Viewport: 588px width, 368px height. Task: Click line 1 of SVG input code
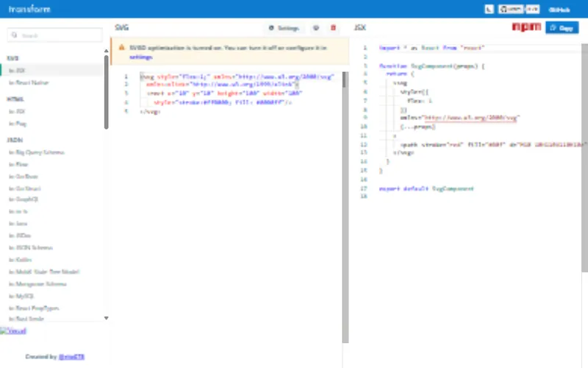tap(237, 77)
